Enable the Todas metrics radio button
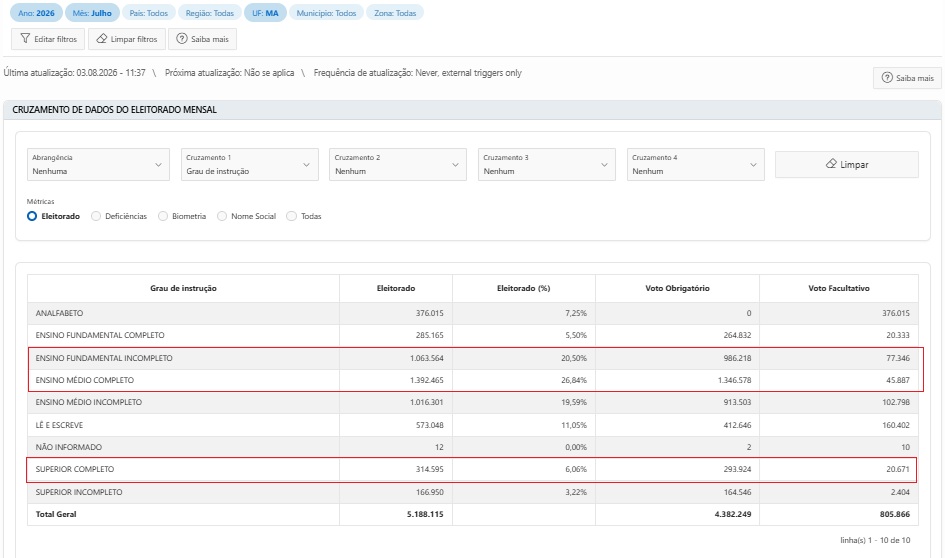 [x=292, y=216]
